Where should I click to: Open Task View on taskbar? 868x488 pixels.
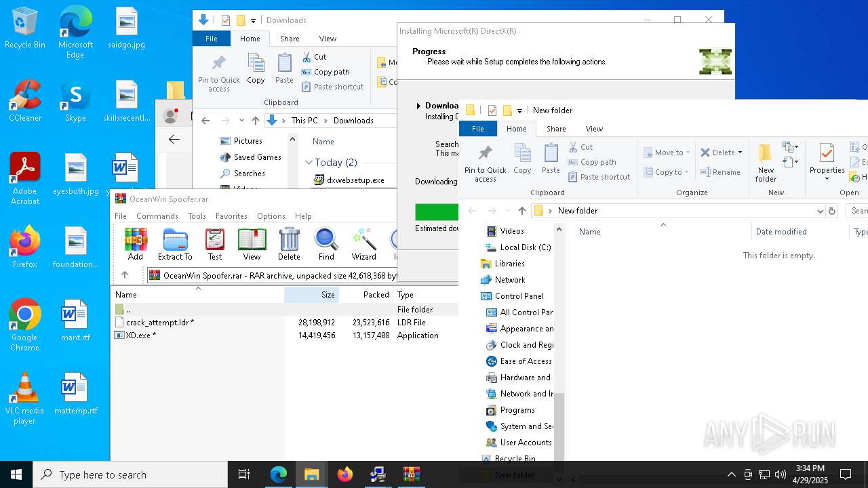point(244,474)
